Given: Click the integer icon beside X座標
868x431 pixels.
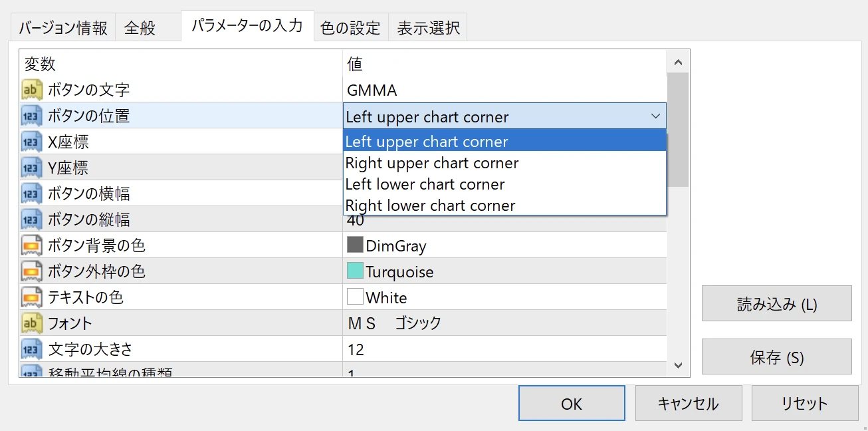Looking at the screenshot, I should [x=31, y=142].
